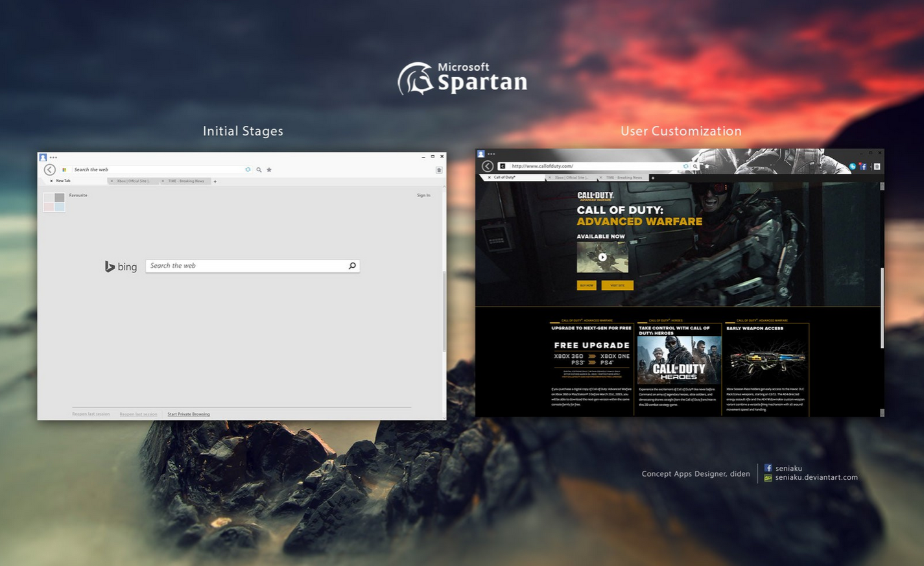Click the Start Private Browsing link
Screen dimensions: 924x566
tap(189, 414)
